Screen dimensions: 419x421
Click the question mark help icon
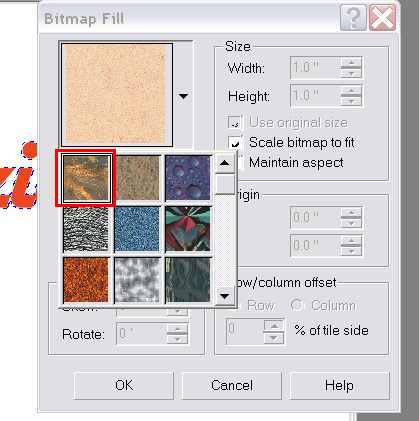pos(353,18)
